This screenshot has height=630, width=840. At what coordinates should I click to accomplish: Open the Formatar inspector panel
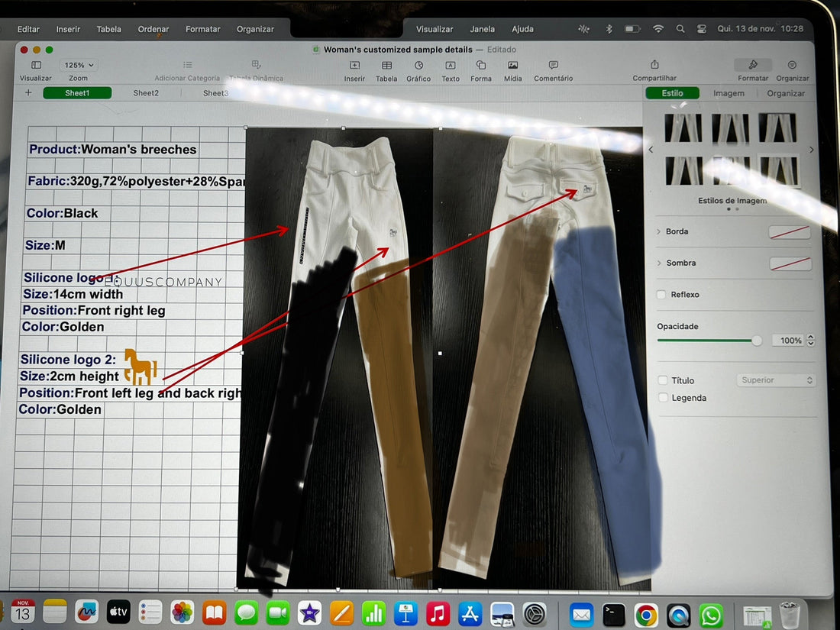tap(753, 66)
